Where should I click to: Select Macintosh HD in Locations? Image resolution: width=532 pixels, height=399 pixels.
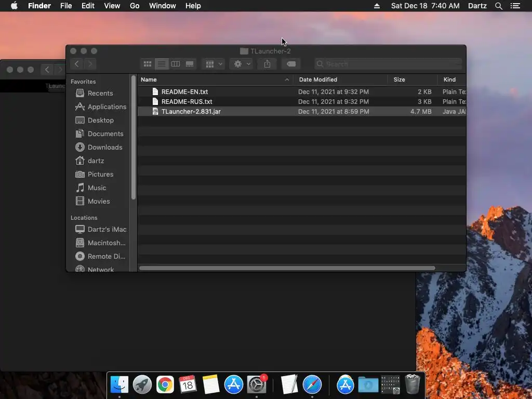tap(100, 243)
